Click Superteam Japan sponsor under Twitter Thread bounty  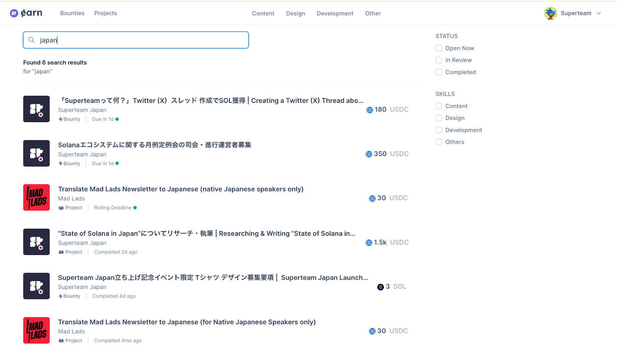pyautogui.click(x=82, y=110)
